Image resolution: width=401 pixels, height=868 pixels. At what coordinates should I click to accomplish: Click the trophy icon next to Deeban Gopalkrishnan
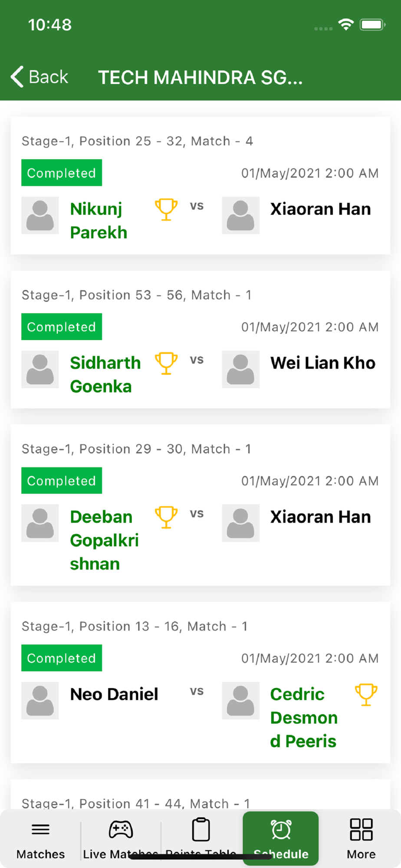coord(166,517)
